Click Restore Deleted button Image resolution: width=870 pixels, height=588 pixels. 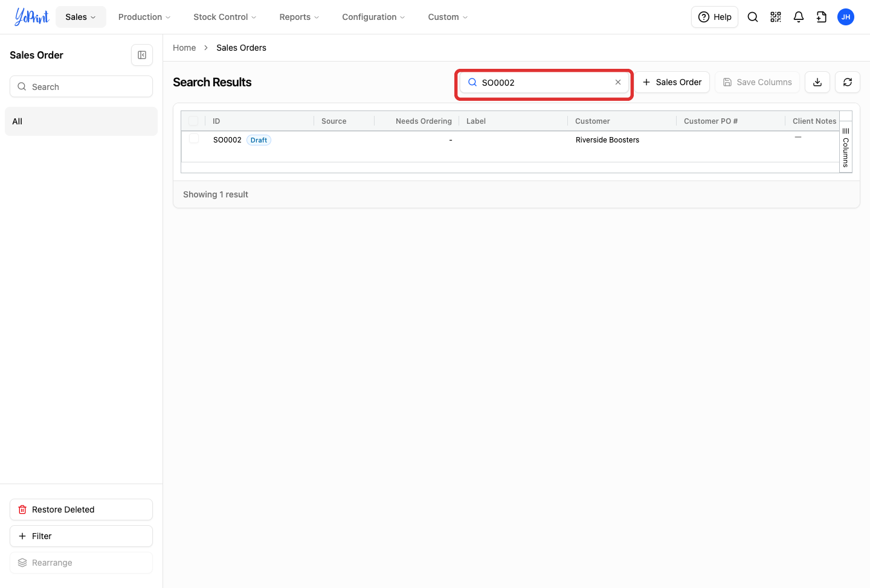(81, 510)
